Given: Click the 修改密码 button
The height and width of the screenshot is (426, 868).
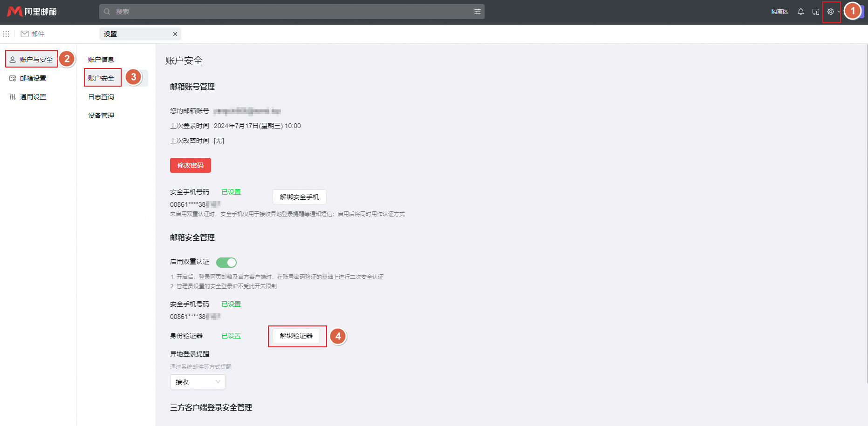Looking at the screenshot, I should click(x=190, y=165).
